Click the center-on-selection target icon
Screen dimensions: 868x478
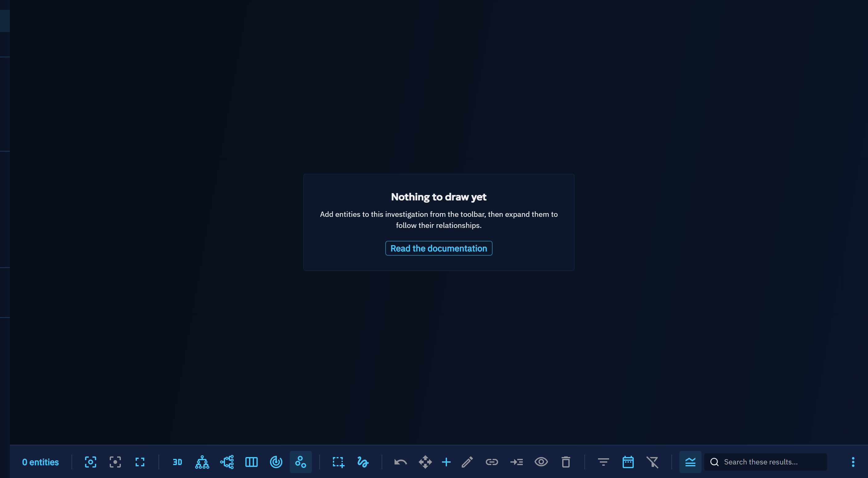coord(115,462)
